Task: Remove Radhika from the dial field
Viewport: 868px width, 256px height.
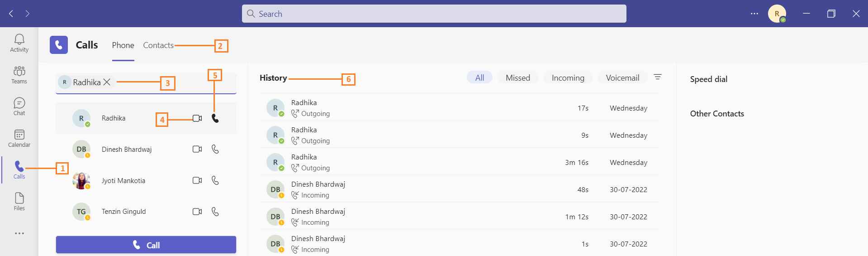Action: pyautogui.click(x=107, y=82)
